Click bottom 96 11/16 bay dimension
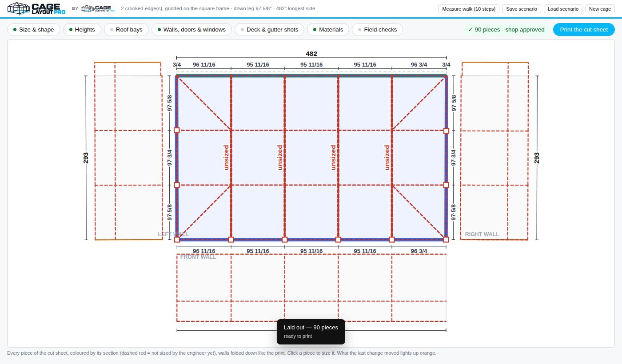The width and height of the screenshot is (622, 364). (x=204, y=251)
